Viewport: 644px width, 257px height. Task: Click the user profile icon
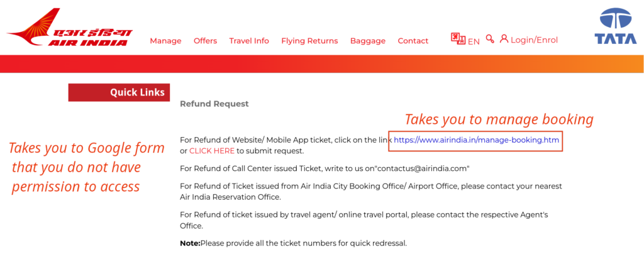click(504, 39)
